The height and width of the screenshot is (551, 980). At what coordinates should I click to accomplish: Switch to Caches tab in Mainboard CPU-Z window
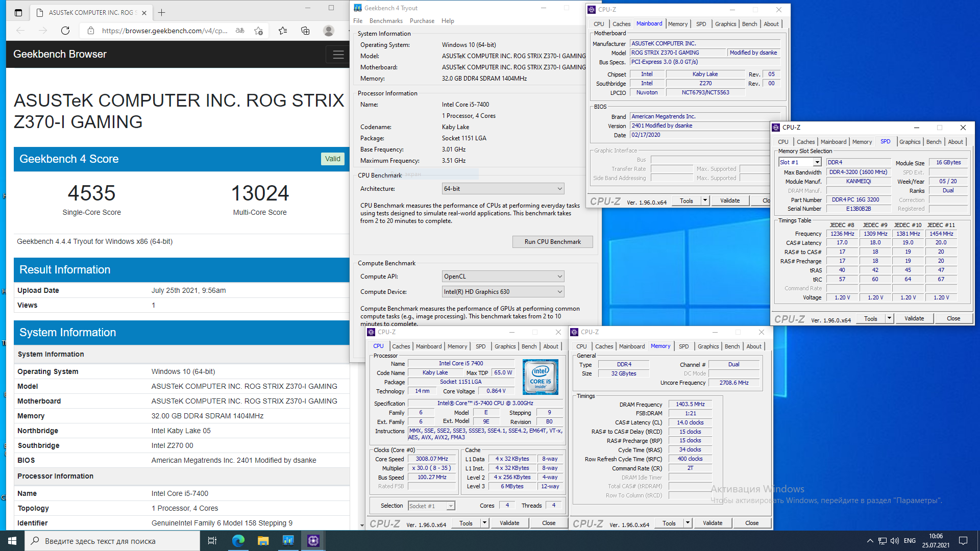pos(621,24)
